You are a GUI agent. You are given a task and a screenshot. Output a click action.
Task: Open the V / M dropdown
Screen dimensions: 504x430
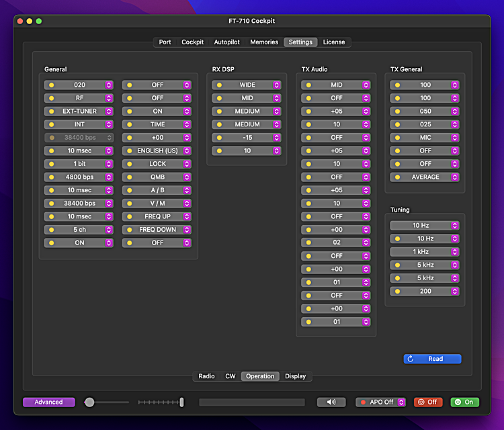[x=157, y=204]
